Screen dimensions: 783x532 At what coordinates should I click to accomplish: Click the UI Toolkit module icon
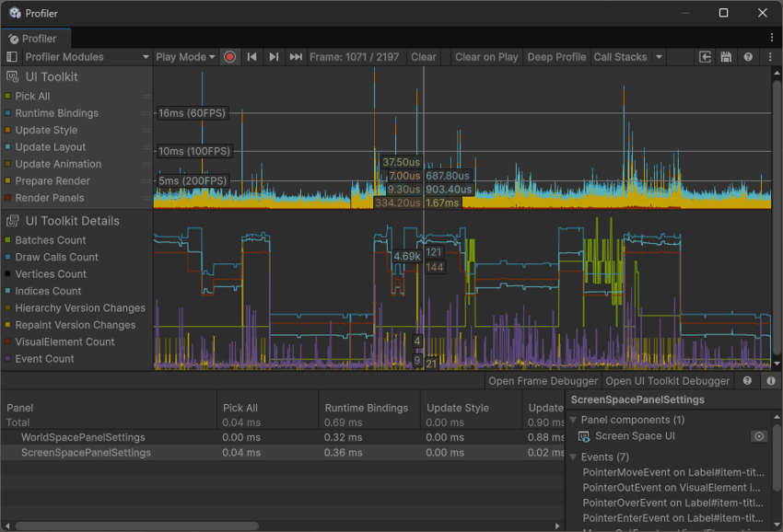[x=13, y=77]
